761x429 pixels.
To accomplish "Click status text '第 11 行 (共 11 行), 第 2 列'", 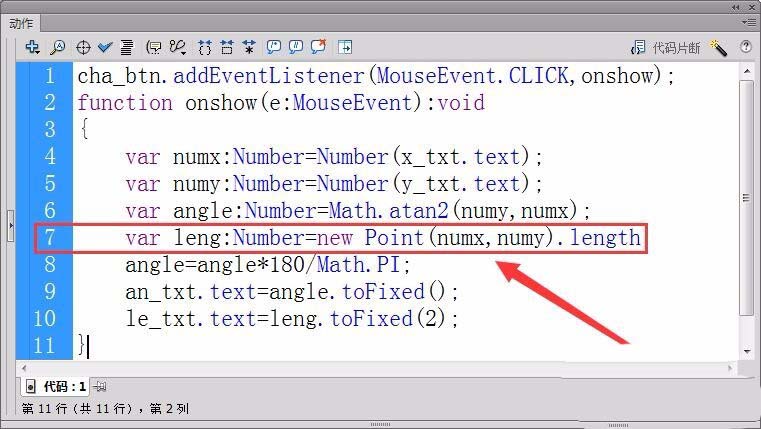I will pyautogui.click(x=105, y=409).
